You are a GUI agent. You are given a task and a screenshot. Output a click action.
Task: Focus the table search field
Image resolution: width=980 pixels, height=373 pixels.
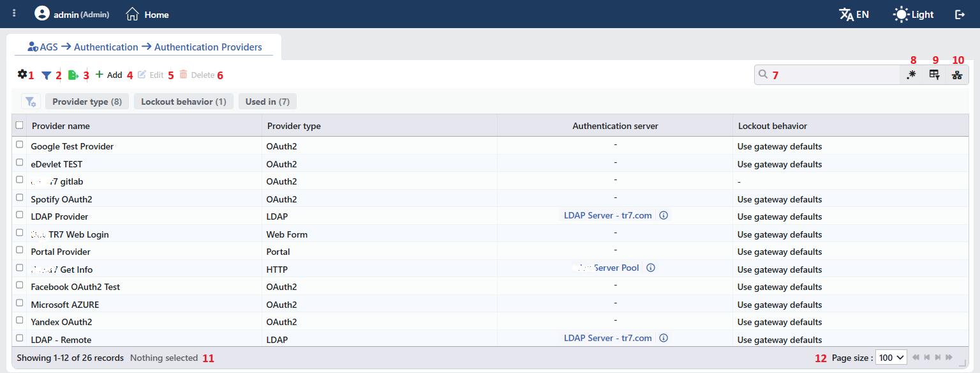click(827, 75)
